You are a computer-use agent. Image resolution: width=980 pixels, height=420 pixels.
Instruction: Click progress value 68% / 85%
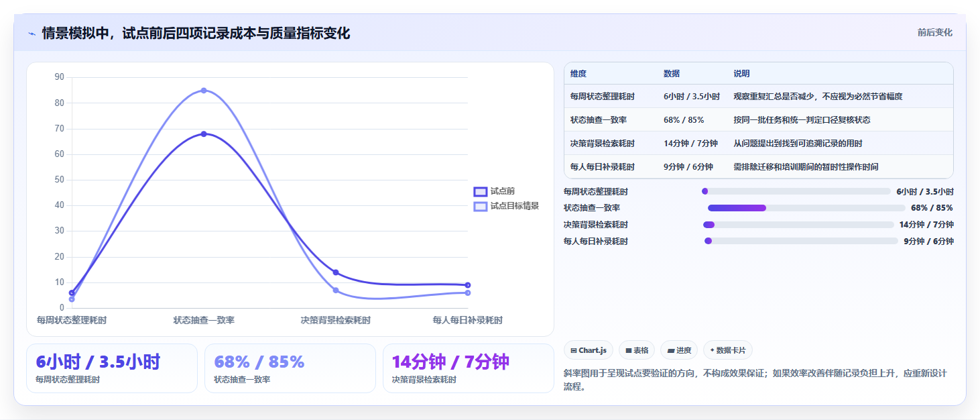click(932, 208)
